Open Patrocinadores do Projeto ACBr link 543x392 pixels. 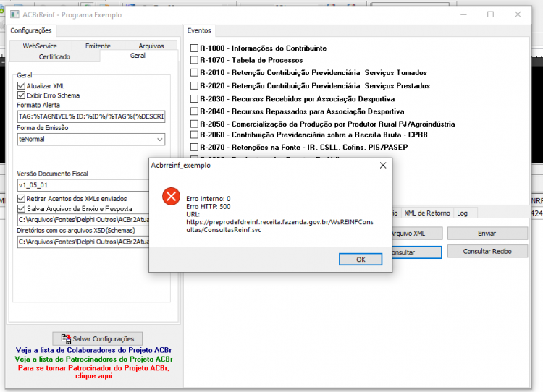tap(93, 359)
